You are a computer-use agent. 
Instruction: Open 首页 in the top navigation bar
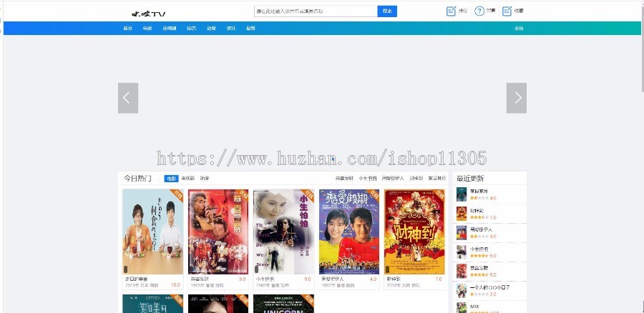click(128, 29)
